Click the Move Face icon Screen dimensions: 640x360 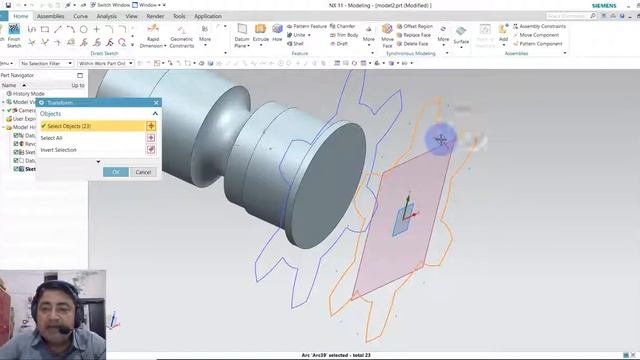tap(387, 29)
